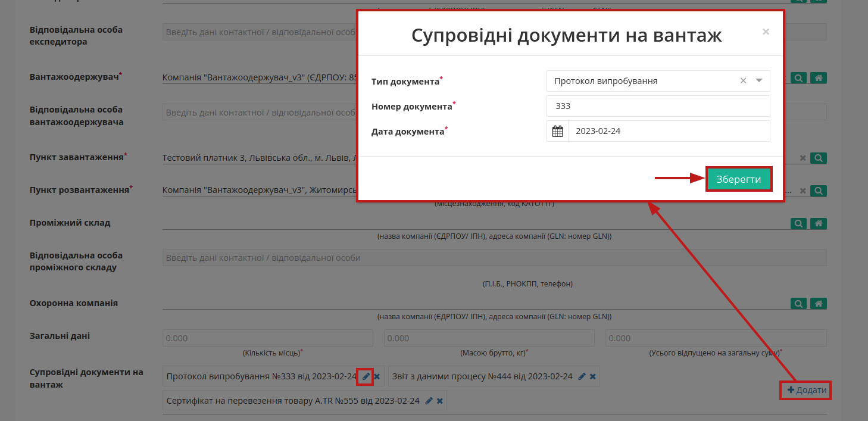Click Пункт завантаження address value
This screenshot has width=868, height=421.
pos(259,158)
